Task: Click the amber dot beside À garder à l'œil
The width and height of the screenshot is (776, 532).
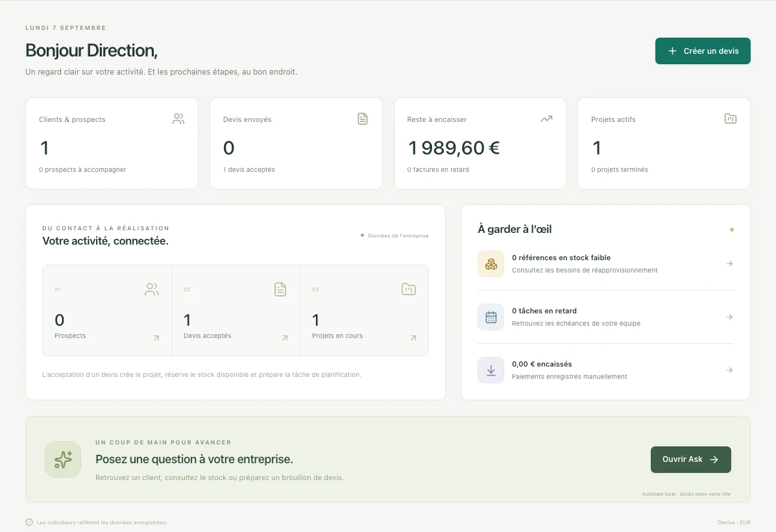Action: coord(731,230)
